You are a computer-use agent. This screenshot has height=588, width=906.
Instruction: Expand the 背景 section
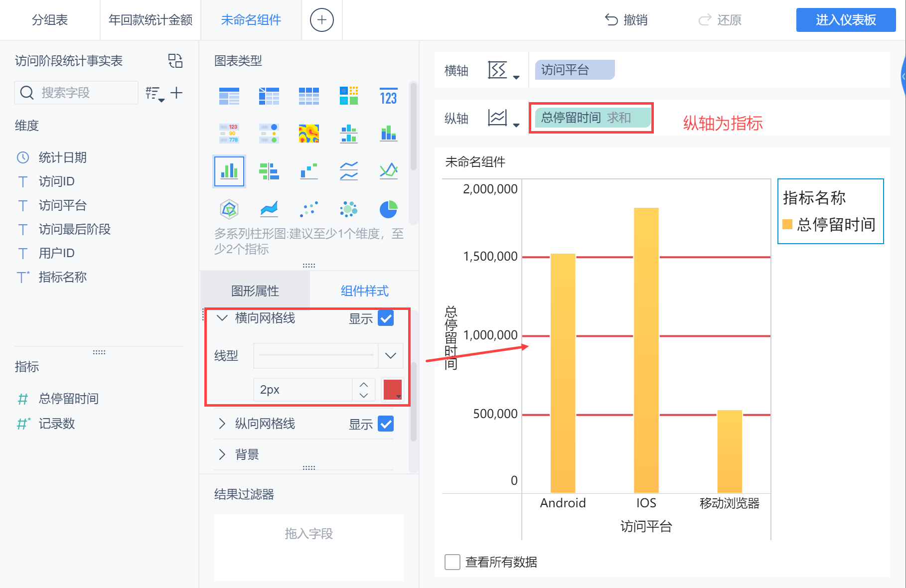pos(222,454)
